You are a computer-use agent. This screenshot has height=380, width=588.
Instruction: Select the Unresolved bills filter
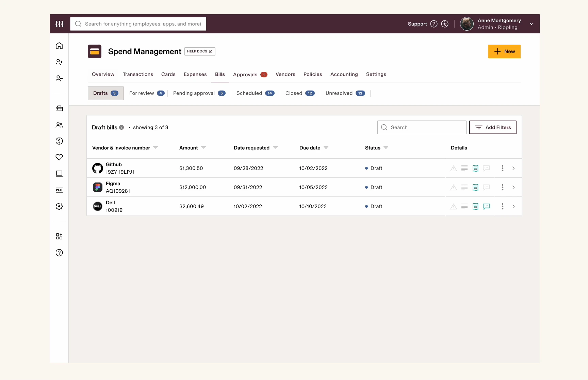click(x=345, y=93)
